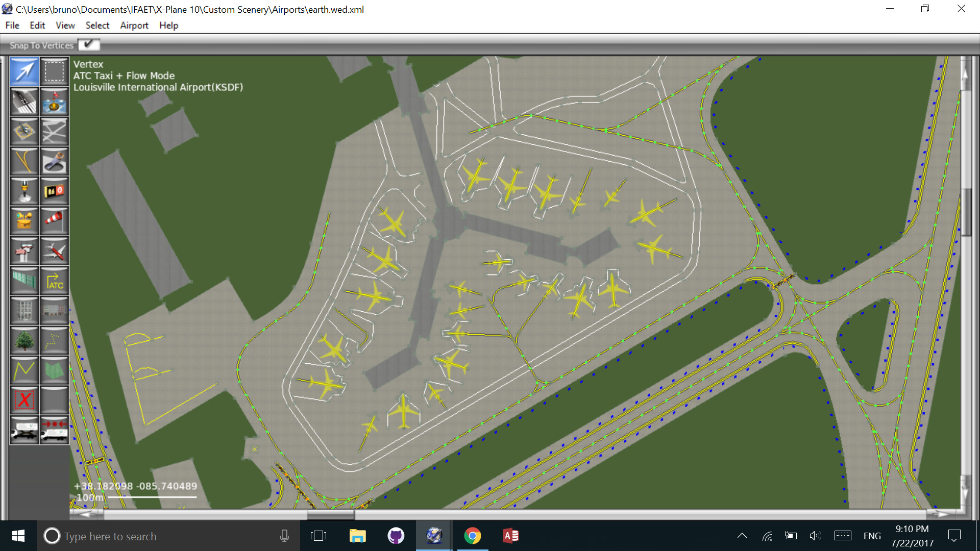Activate the ATC Taxi Route tool
980x551 pixels.
coord(54,281)
